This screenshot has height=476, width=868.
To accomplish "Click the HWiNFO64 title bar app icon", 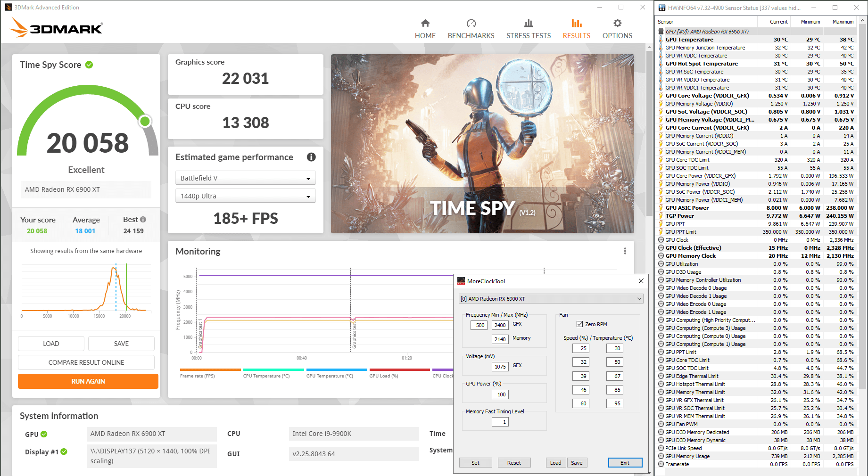I will [662, 8].
